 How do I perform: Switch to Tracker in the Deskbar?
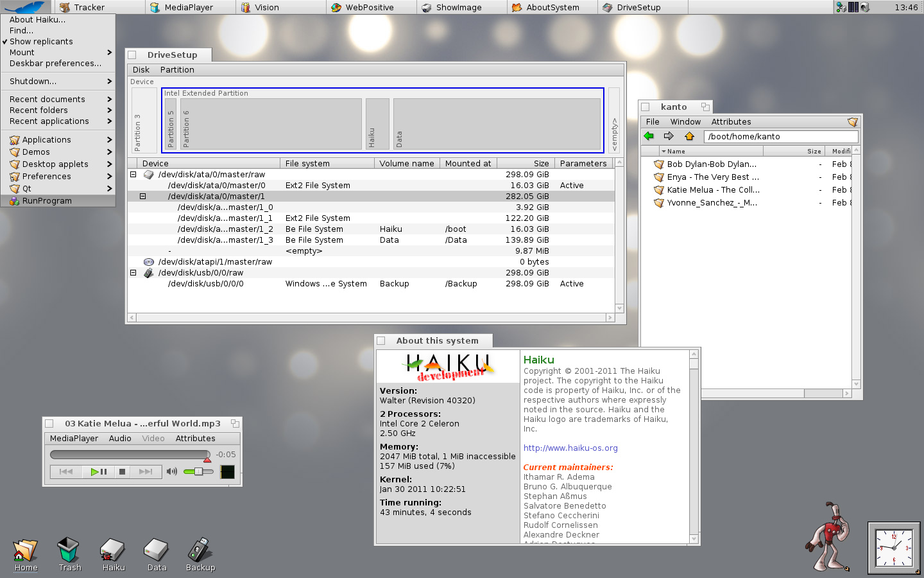99,7
